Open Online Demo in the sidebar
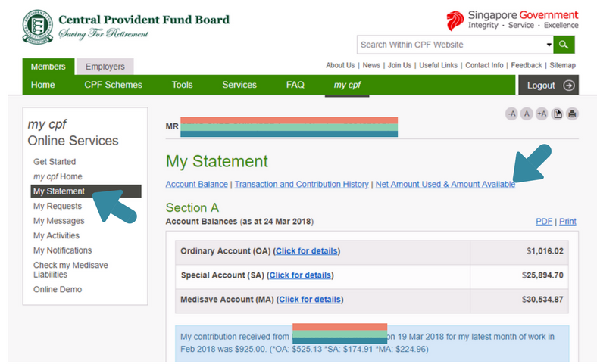Screen dimensions: 597x364 coord(58,289)
